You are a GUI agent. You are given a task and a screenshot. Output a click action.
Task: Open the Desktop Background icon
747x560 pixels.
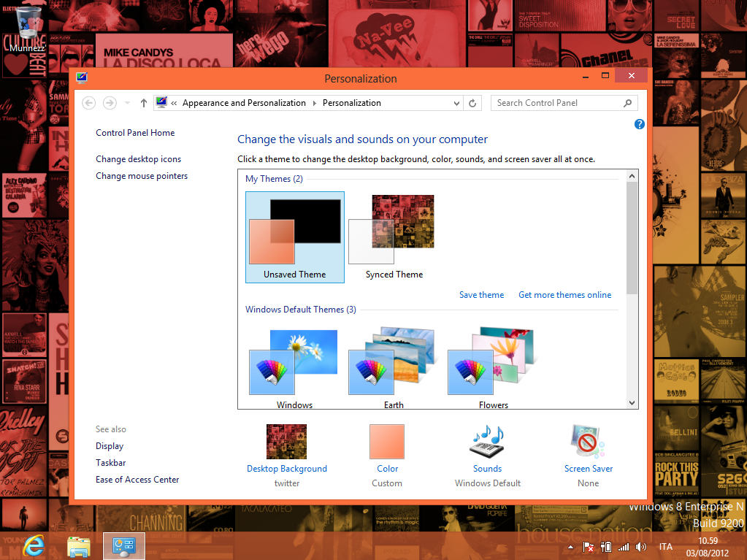pos(286,442)
